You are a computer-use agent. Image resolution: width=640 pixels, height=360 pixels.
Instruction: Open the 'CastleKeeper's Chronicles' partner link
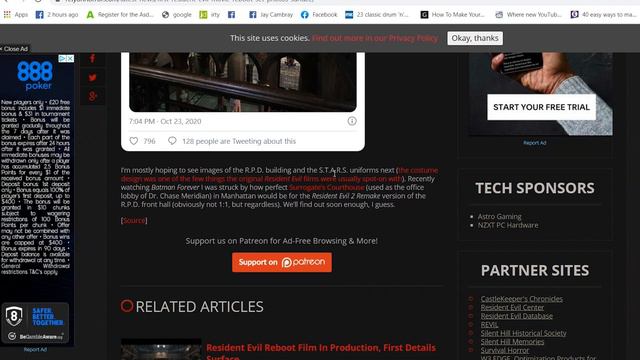click(522, 299)
